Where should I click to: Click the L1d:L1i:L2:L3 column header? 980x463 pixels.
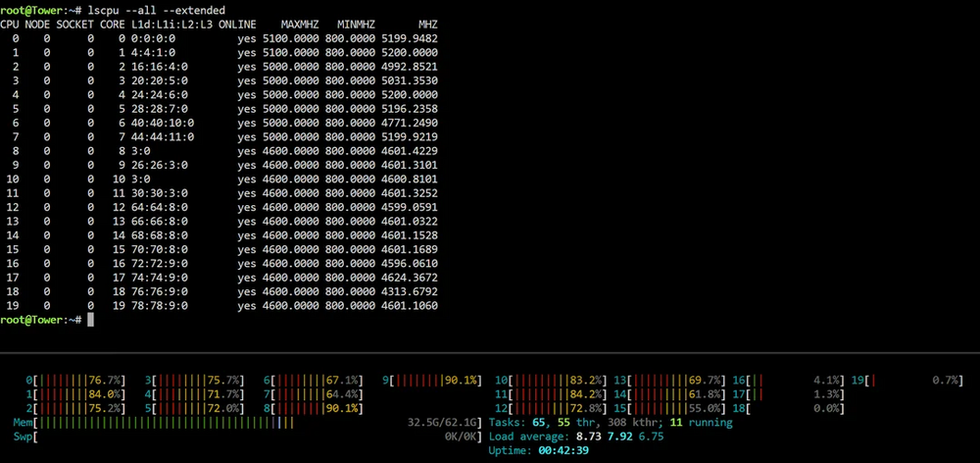click(x=171, y=25)
